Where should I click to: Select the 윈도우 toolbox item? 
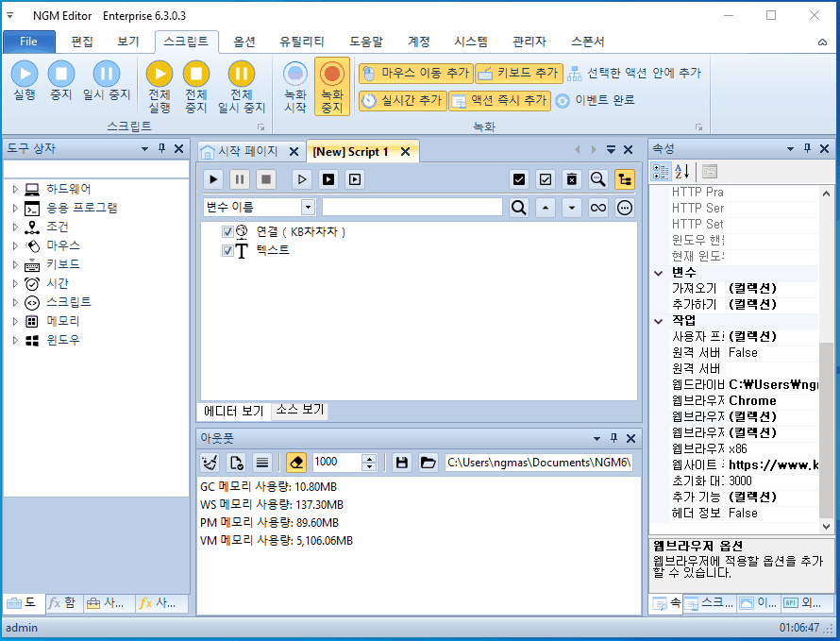pos(62,340)
